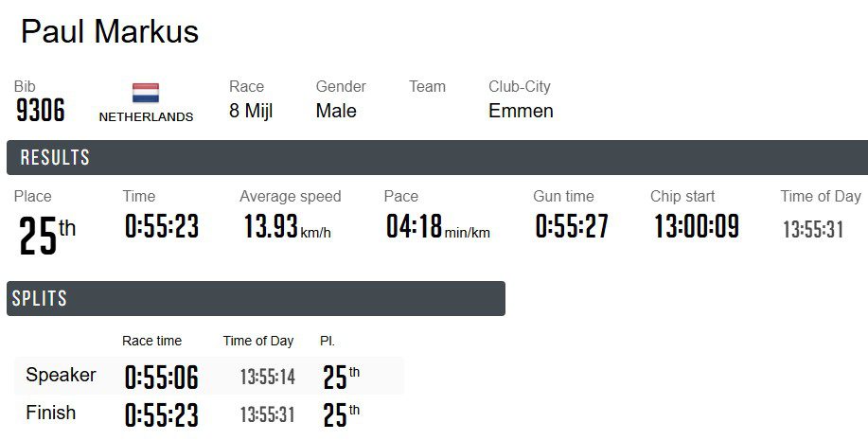Click the Race time column header
868x440 pixels.
[x=151, y=341]
